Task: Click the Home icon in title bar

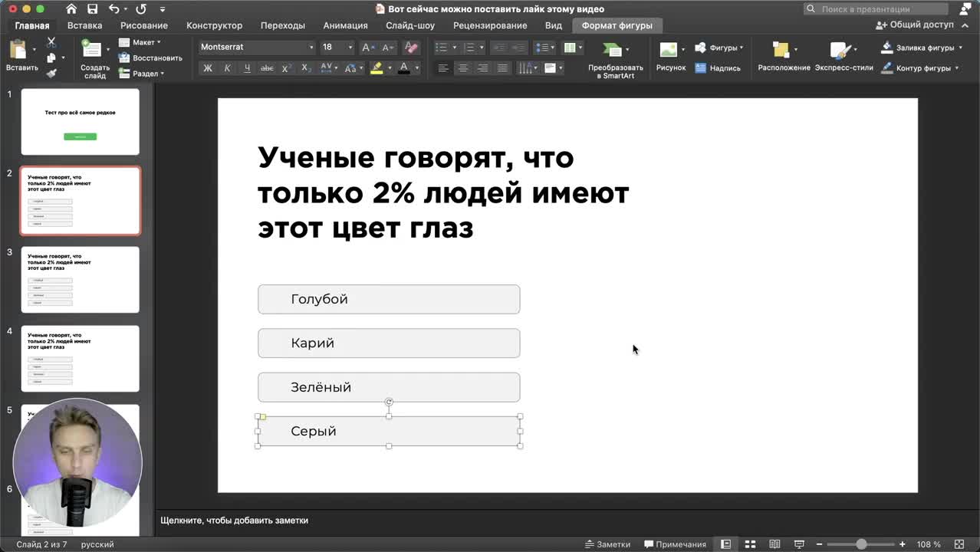Action: (x=71, y=9)
